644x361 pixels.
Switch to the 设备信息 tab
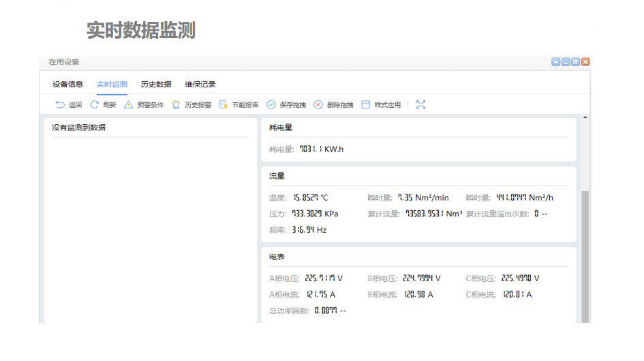pos(67,85)
